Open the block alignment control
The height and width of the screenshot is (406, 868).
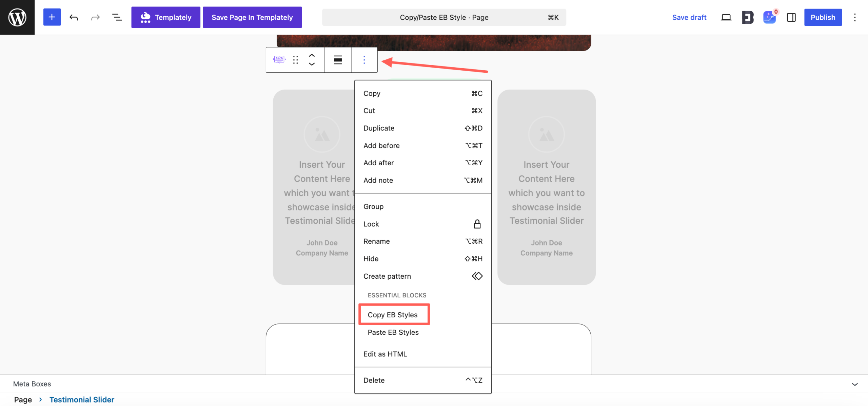(338, 60)
